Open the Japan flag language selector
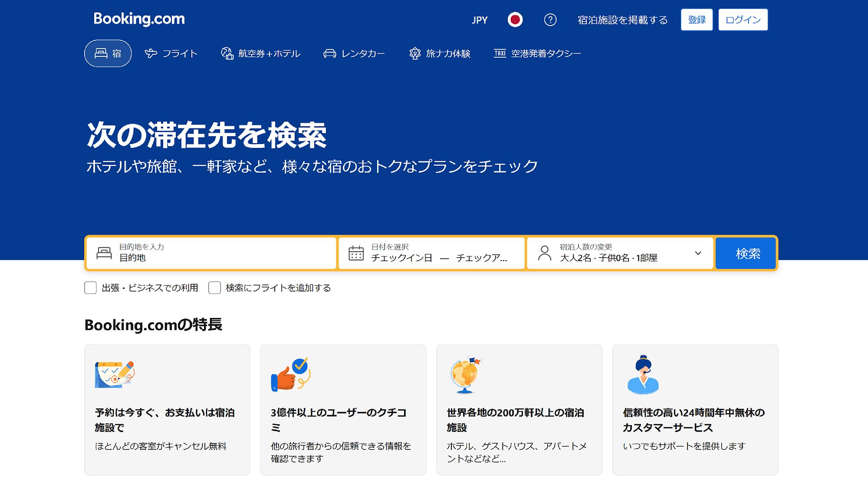Image resolution: width=868 pixels, height=488 pixels. pos(515,20)
